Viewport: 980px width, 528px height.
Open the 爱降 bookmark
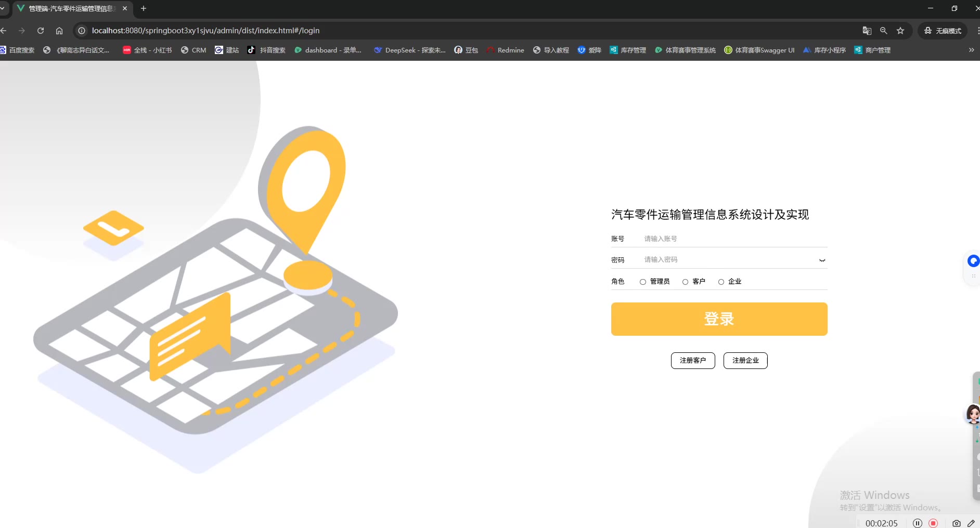pyautogui.click(x=589, y=50)
